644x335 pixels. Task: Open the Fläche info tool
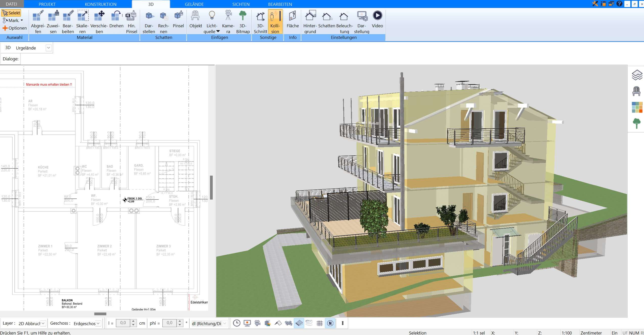293,19
